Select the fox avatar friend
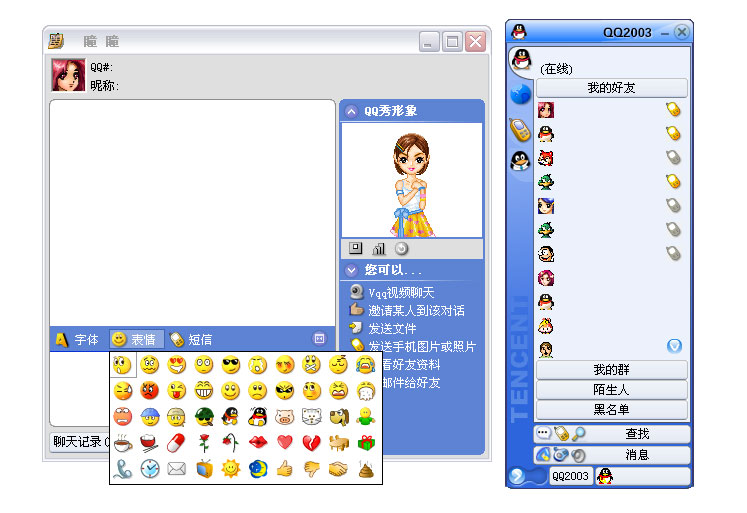 546,158
